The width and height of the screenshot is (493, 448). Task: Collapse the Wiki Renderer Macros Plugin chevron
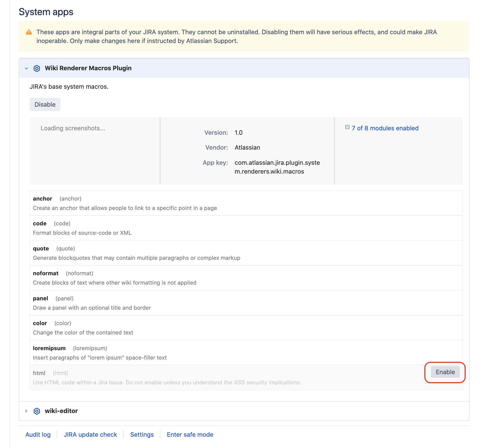click(26, 68)
